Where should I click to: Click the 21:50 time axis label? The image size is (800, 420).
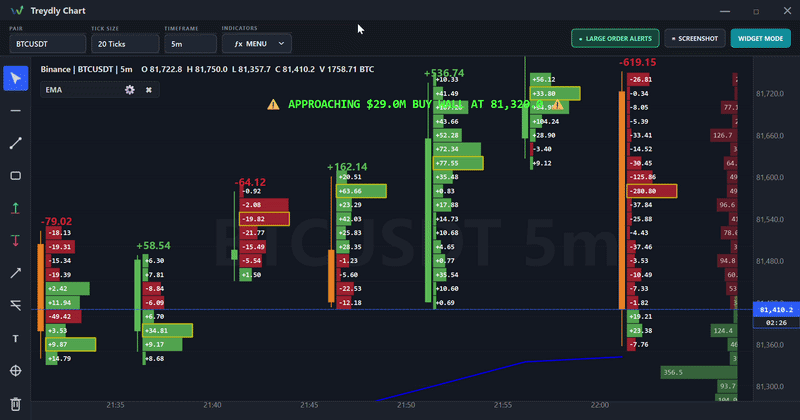point(406,405)
